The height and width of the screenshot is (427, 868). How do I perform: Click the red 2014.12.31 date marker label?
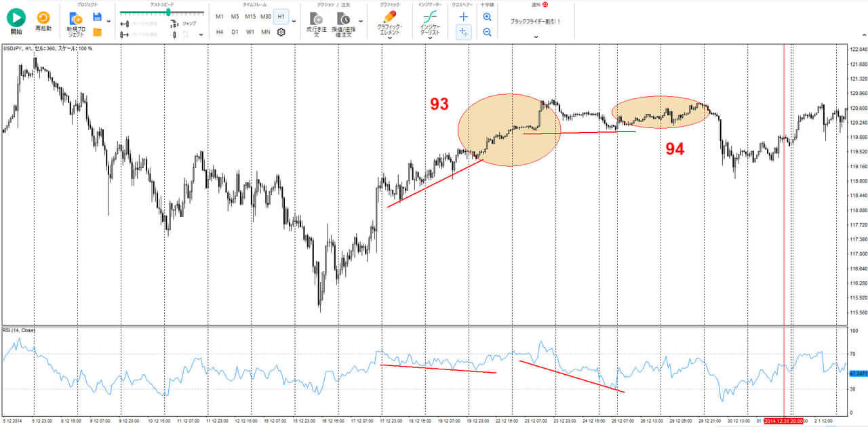784,422
